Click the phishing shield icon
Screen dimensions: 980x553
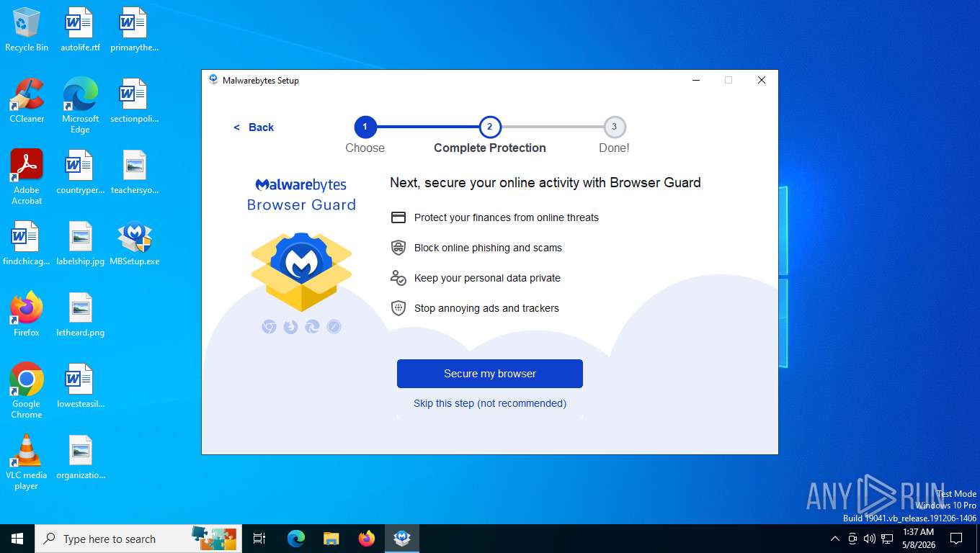coord(398,248)
